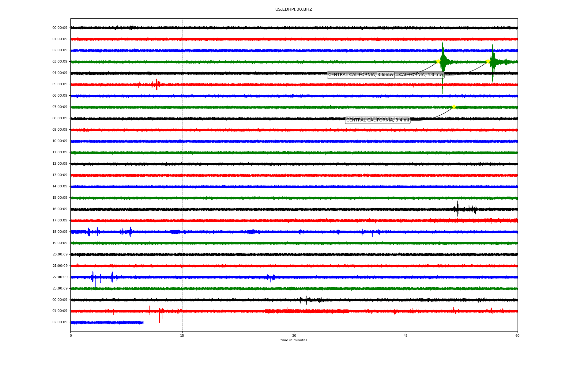The width and height of the screenshot is (588, 368).
Task: Select the CENTRAL CALIFORNIA, 3.4 ml label
Action: pyautogui.click(x=378, y=120)
